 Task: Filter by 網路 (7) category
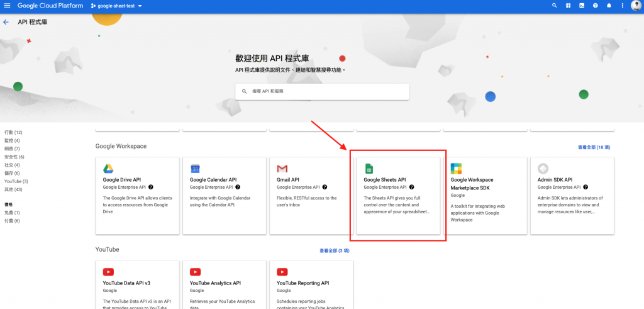coord(12,149)
